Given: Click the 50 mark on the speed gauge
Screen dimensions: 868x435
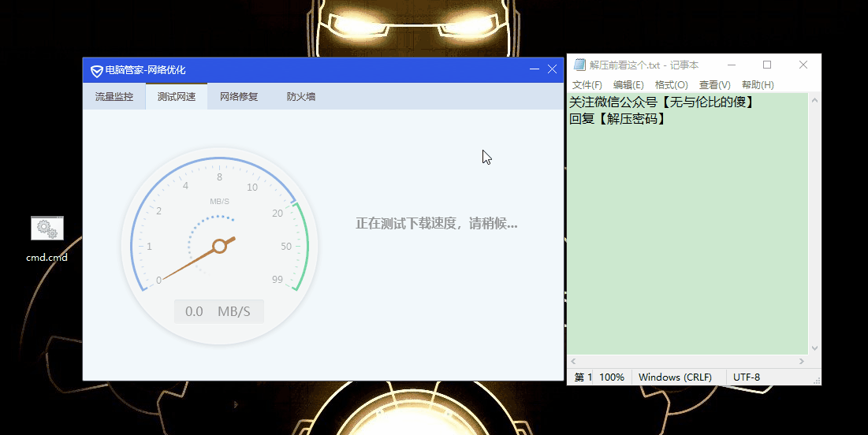Looking at the screenshot, I should point(285,247).
